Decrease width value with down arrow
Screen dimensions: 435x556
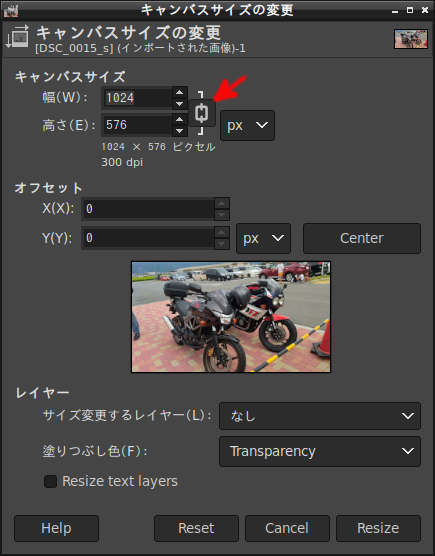(180, 104)
